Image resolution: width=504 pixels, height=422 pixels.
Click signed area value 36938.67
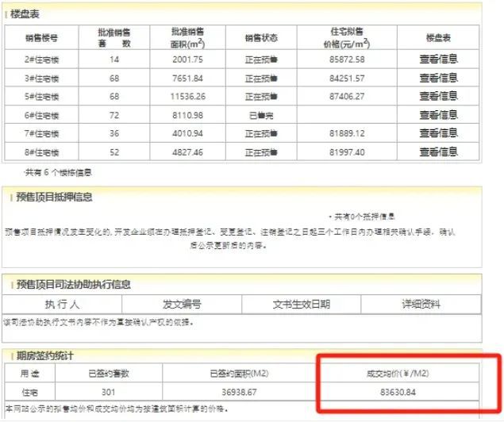click(239, 392)
